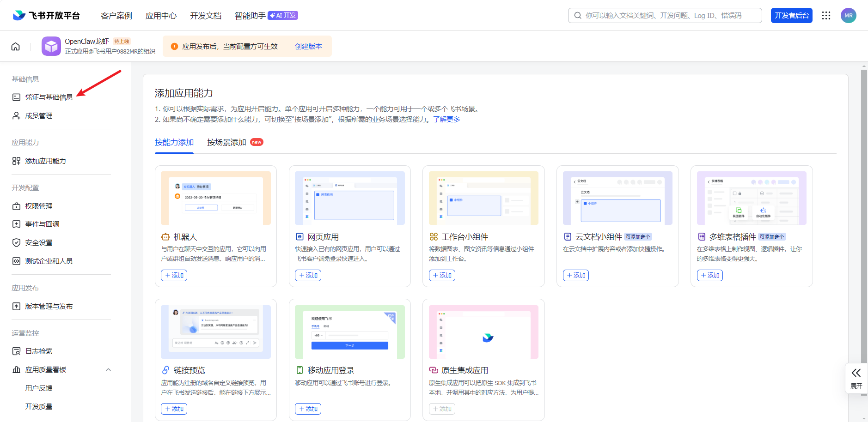This screenshot has width=868, height=422.
Task: Switch to the 按场景添加 tab
Action: pos(226,142)
